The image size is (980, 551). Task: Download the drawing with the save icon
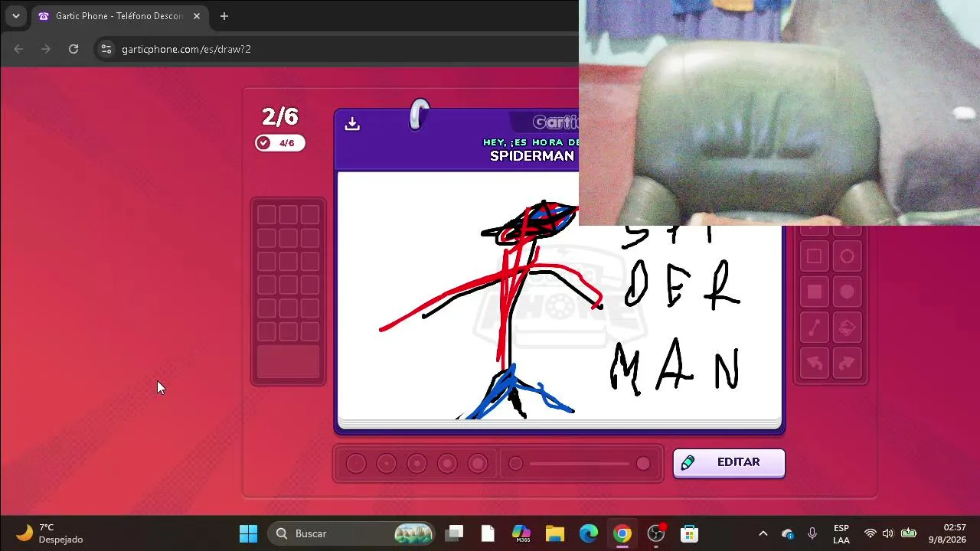(x=352, y=124)
